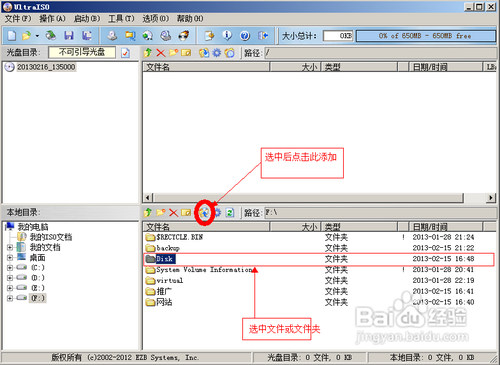Click the gear icon in the local toolbar
The width and height of the screenshot is (500, 365).
217,212
